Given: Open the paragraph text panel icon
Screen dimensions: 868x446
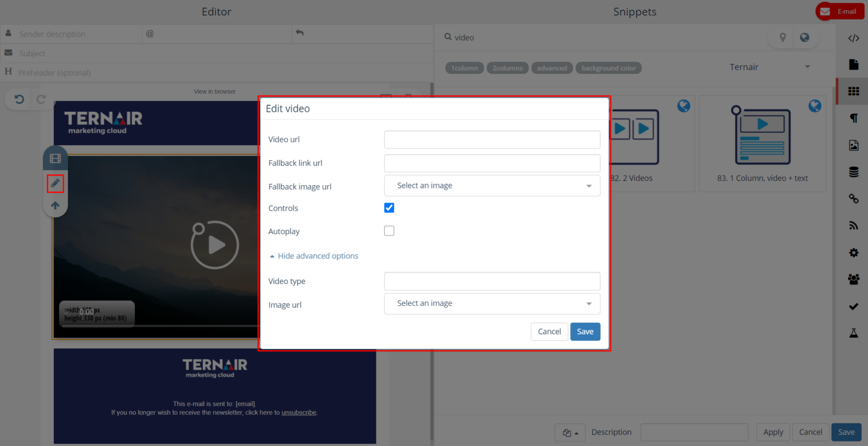Looking at the screenshot, I should coord(853,118).
